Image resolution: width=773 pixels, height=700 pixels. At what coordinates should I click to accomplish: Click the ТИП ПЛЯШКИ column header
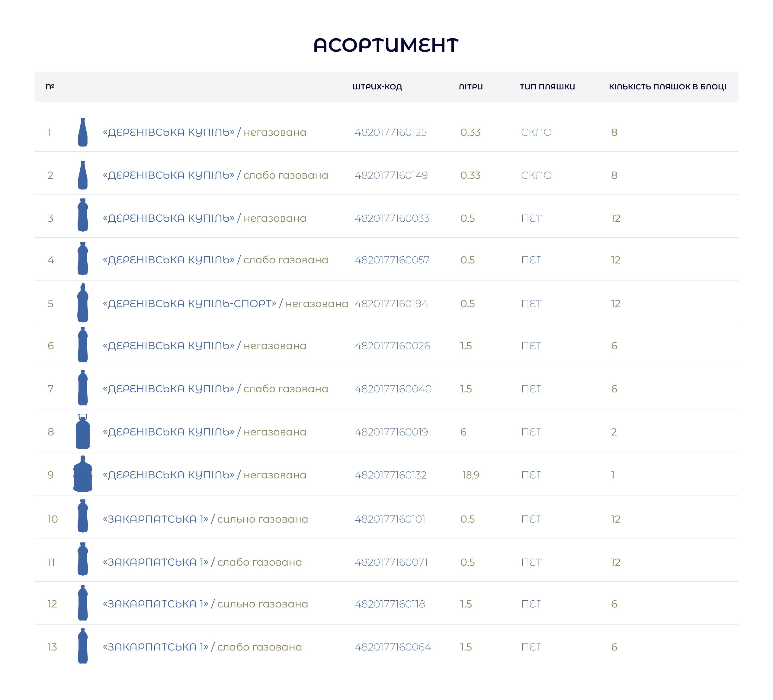[547, 87]
